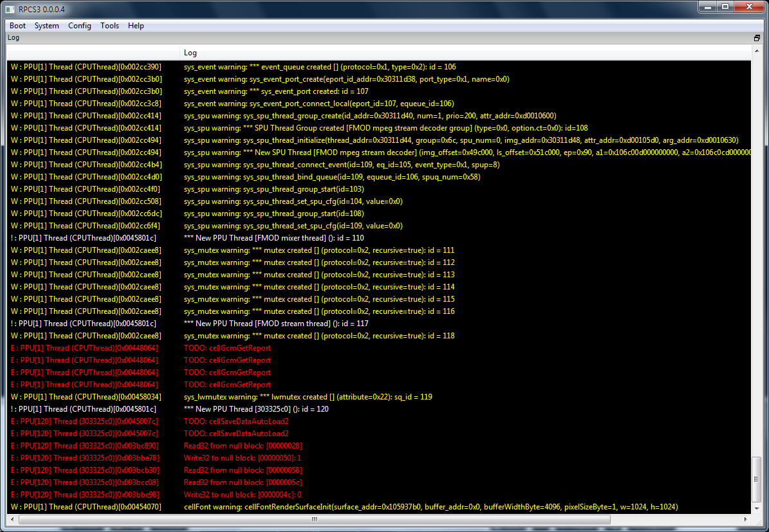The width and height of the screenshot is (769, 532).
Task: Open the Tools menu
Action: tap(109, 26)
